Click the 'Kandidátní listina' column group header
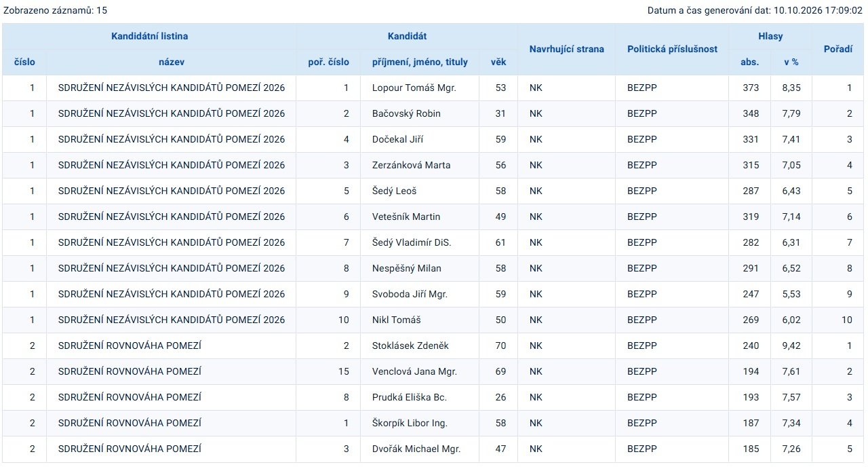868x467 pixels. click(x=149, y=36)
